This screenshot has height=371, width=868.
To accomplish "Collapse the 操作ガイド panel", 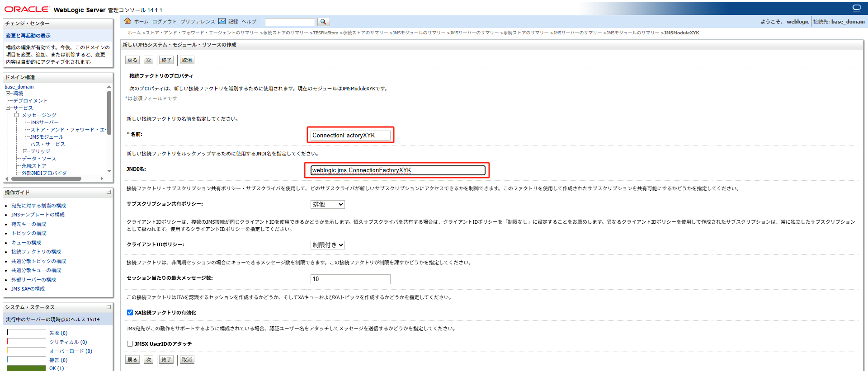I will click(108, 192).
